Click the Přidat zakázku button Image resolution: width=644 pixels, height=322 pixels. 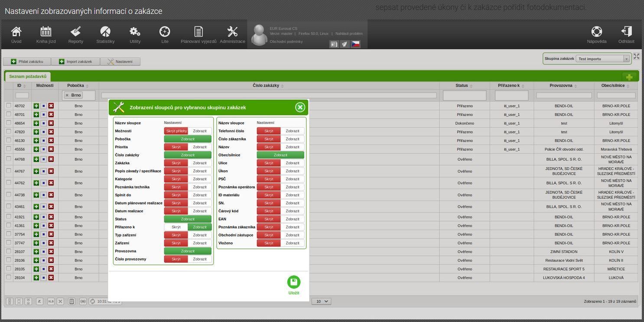coord(27,62)
